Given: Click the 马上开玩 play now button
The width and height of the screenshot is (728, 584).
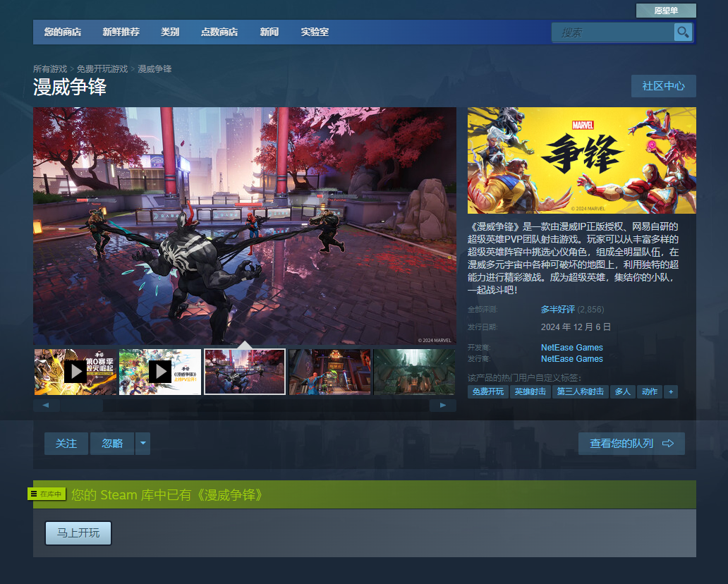Looking at the screenshot, I should tap(78, 533).
